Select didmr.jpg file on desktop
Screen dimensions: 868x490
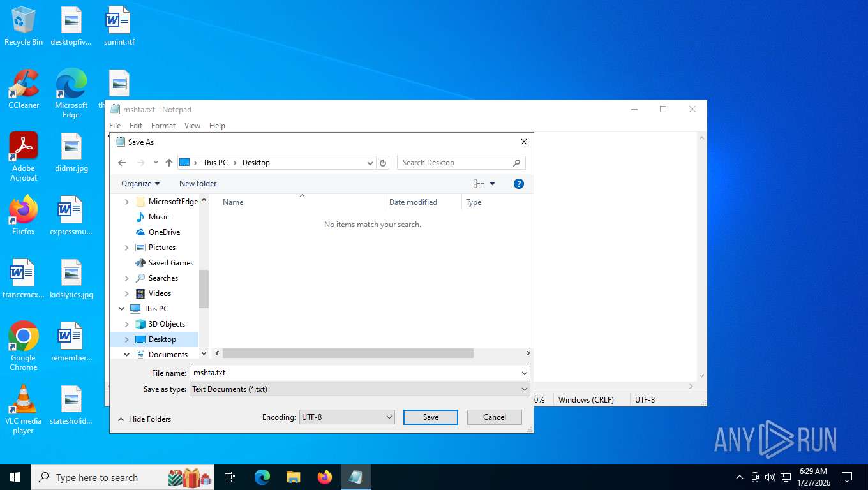click(71, 153)
